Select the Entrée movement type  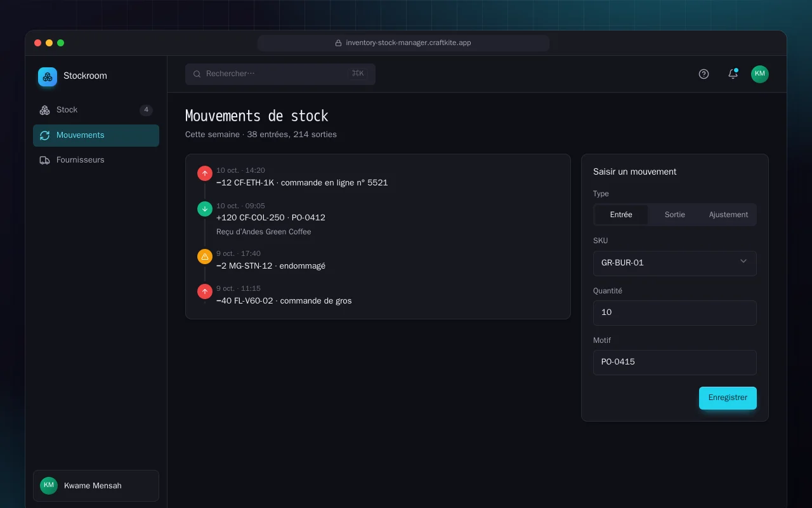click(621, 215)
